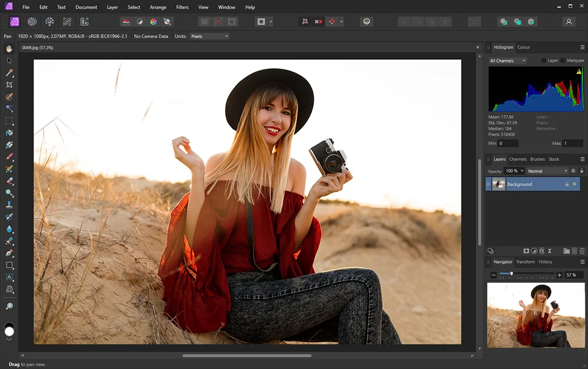Image resolution: width=588 pixels, height=369 pixels.
Task: Open layer effects with the FX icon
Action: pyautogui.click(x=542, y=251)
